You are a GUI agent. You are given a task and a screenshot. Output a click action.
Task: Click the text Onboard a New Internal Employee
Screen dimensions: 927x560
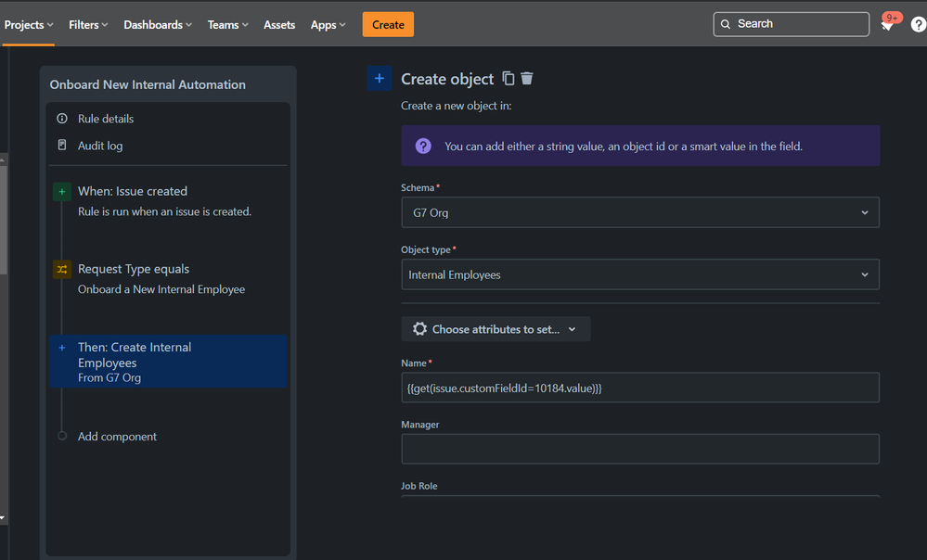(x=161, y=289)
